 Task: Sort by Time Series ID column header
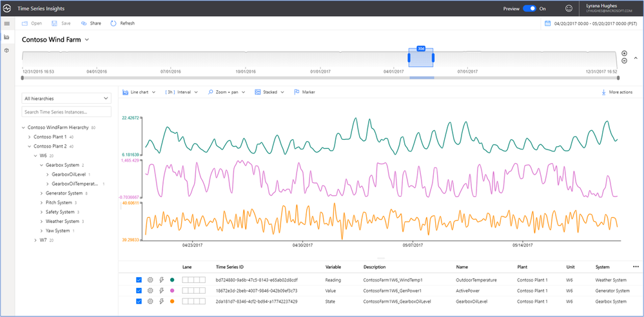click(229, 267)
